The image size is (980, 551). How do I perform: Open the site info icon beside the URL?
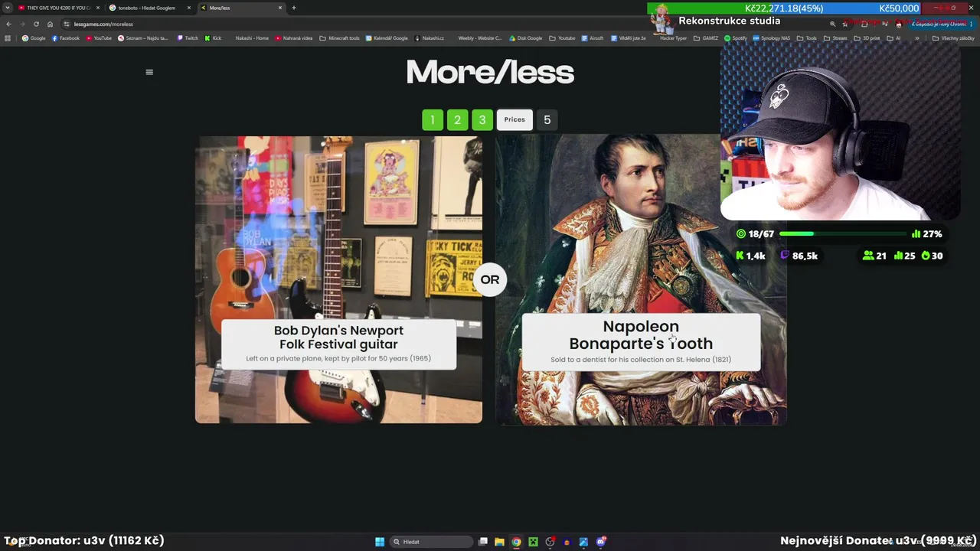point(67,24)
